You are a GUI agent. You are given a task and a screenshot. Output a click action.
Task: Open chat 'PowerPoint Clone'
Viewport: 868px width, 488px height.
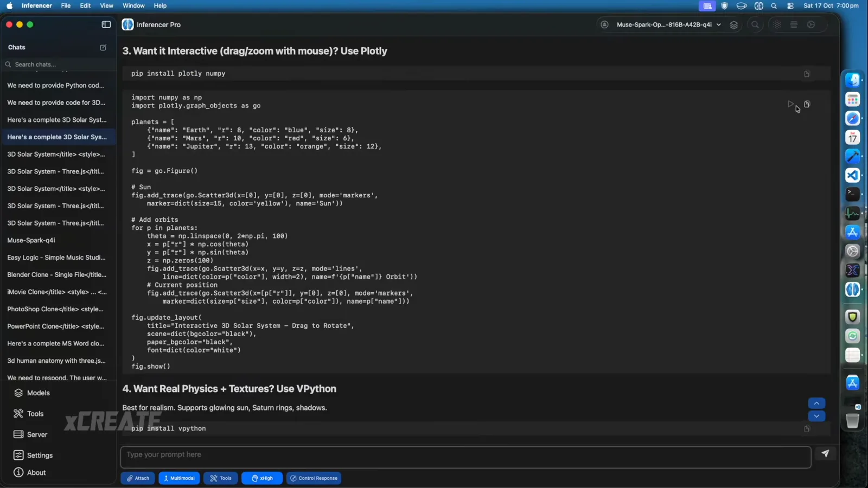[x=58, y=326]
